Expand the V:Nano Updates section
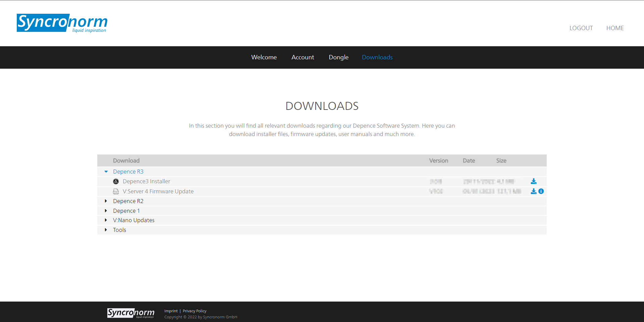Image resolution: width=644 pixels, height=322 pixels. coord(106,220)
